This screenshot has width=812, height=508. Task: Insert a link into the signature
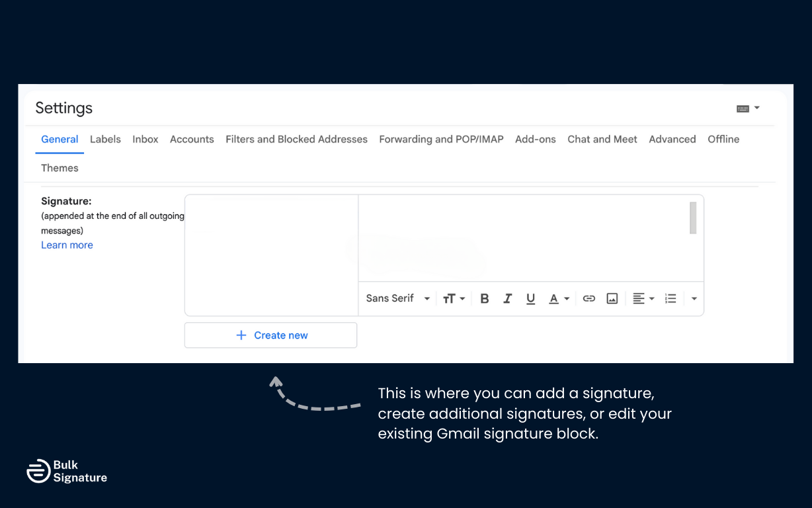[589, 298]
